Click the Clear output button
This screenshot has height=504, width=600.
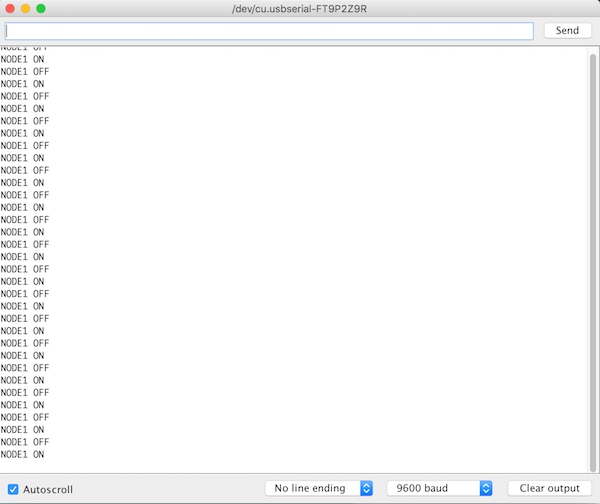point(549,488)
